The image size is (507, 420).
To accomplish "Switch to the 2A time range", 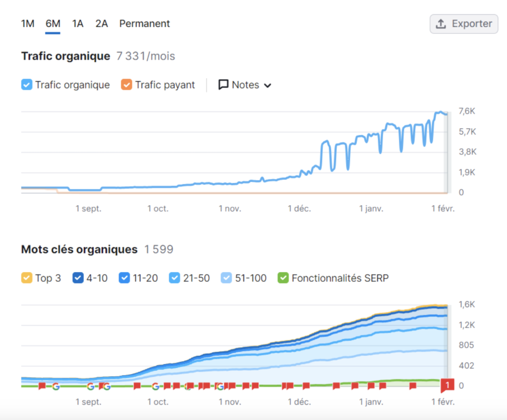I will pos(101,24).
